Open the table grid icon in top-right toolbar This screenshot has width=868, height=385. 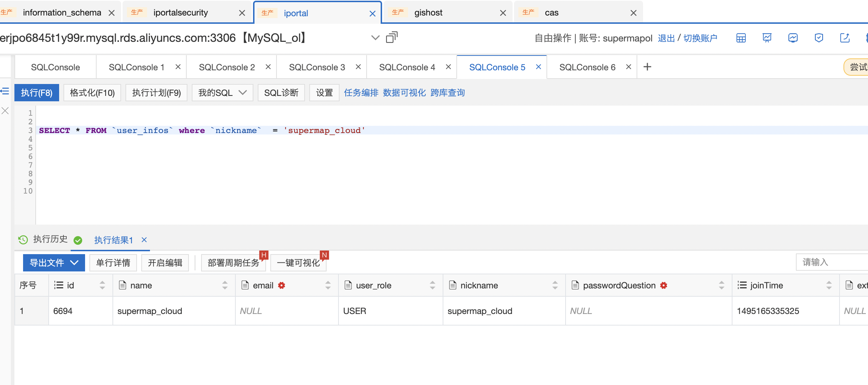click(741, 38)
